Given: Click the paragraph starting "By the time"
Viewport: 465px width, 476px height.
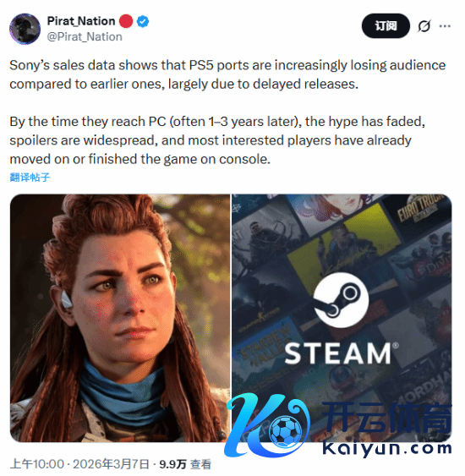Looking at the screenshot, I should click(217, 140).
